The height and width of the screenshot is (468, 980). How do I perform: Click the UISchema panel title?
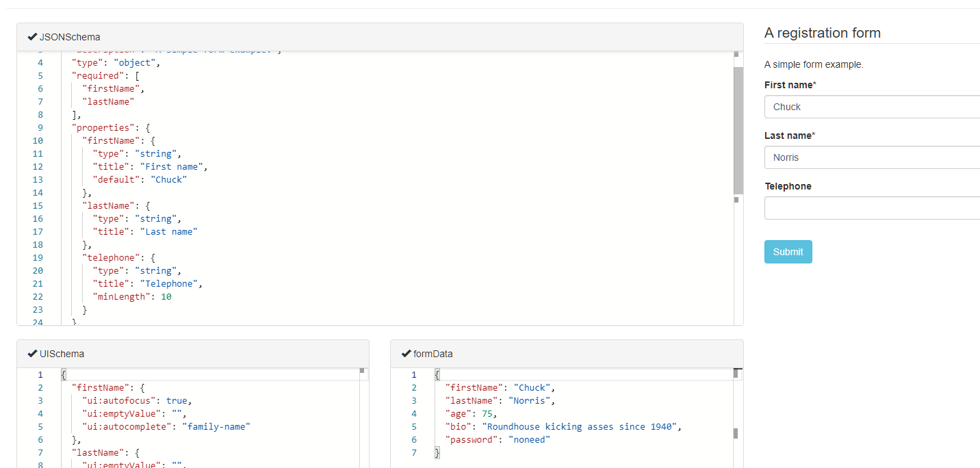[62, 354]
